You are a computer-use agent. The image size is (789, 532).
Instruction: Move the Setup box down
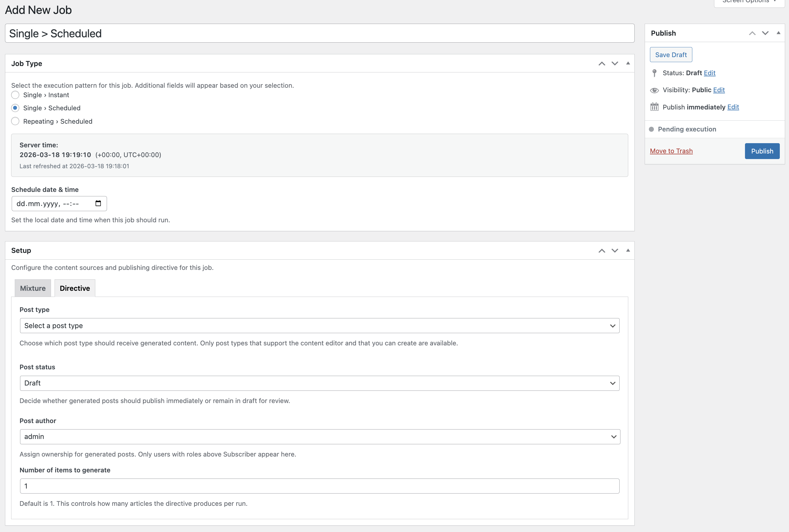point(615,250)
